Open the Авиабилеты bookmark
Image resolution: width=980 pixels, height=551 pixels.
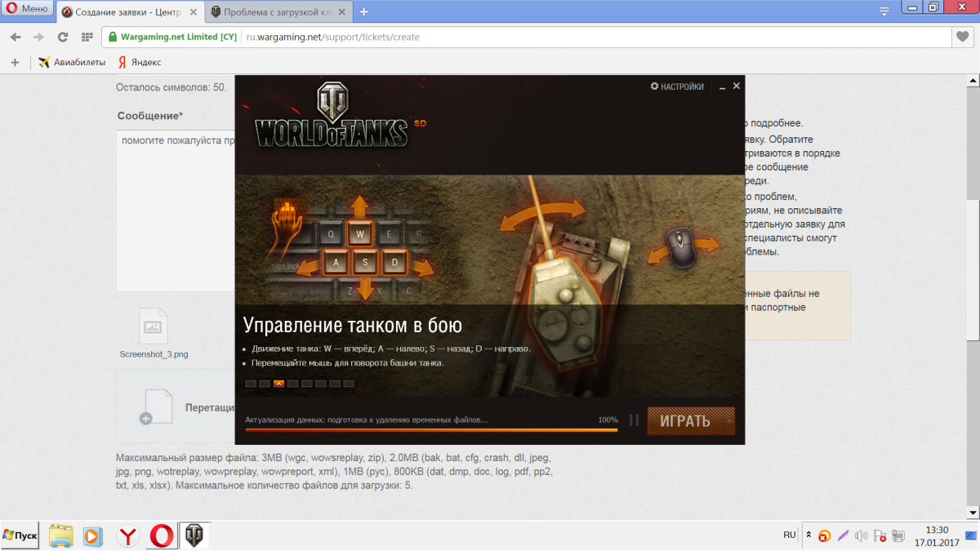[x=72, y=62]
